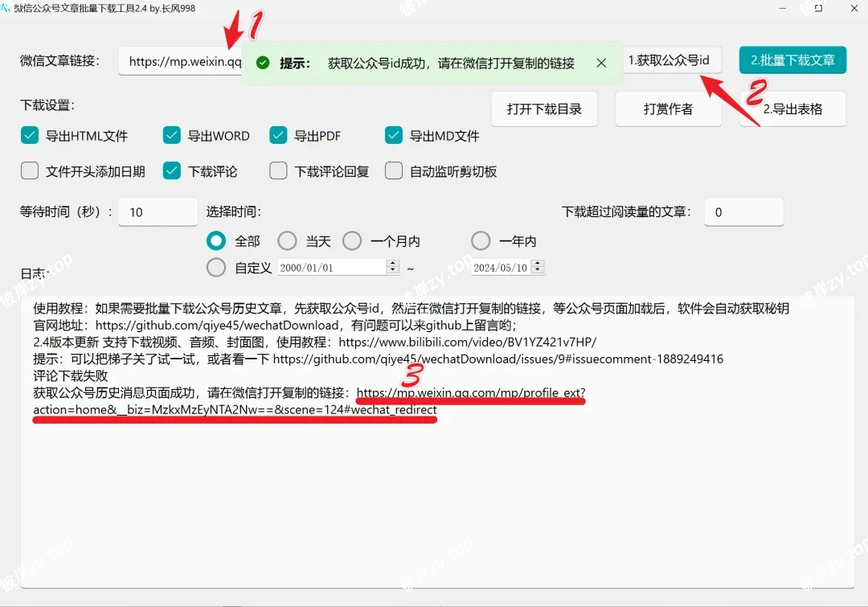Turn on 自动监听剪切板 monitoring
Image resolution: width=868 pixels, height=607 pixels.
tap(393, 170)
